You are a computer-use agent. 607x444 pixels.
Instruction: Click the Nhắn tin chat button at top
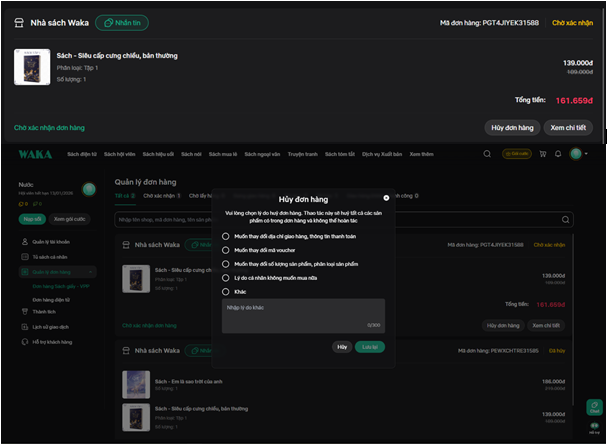coord(122,22)
